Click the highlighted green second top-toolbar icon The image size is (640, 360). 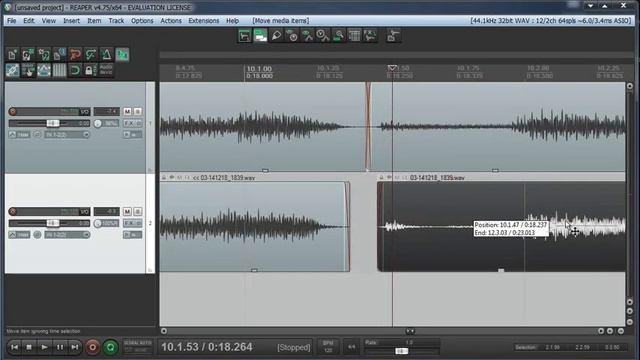tap(260, 36)
